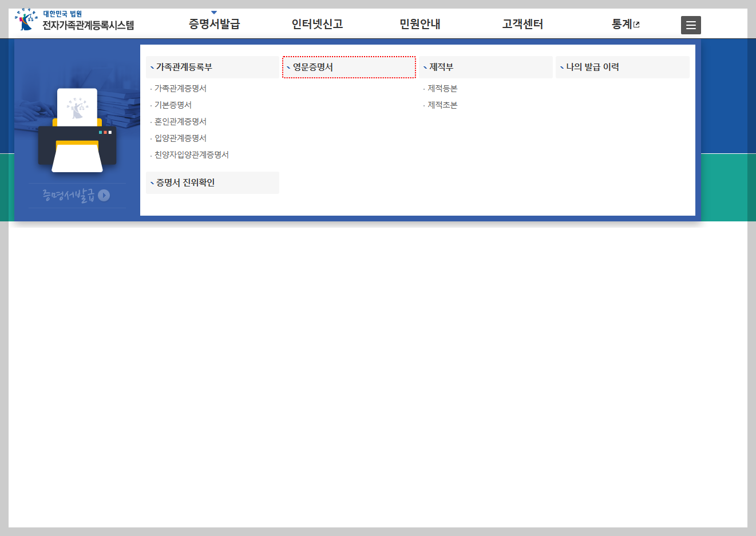Click the play icon beside 증명서발급 banner text
Image resolution: width=756 pixels, height=536 pixels.
[x=104, y=195]
